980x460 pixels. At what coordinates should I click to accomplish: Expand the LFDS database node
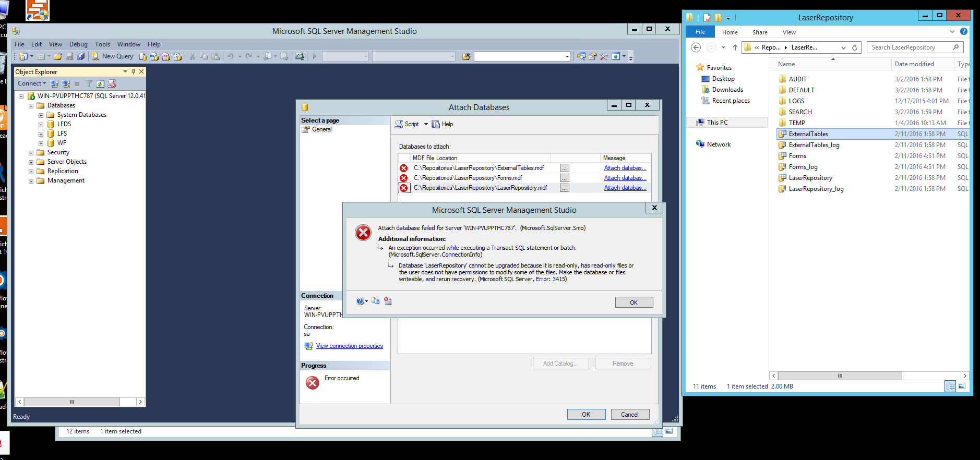(x=41, y=125)
